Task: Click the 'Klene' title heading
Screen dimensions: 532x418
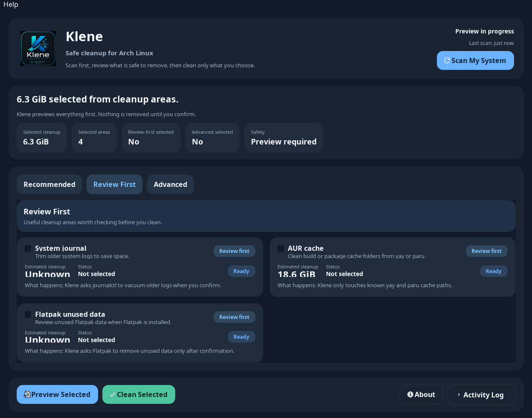Action: (84, 36)
